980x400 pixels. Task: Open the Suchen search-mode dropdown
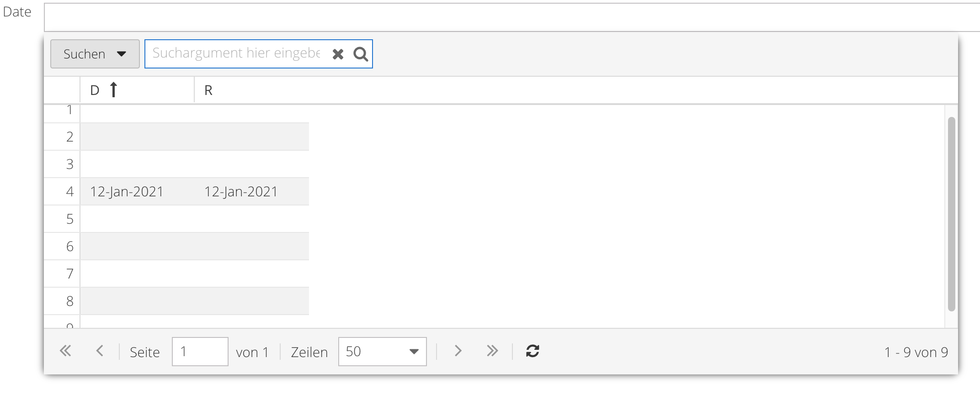(94, 53)
